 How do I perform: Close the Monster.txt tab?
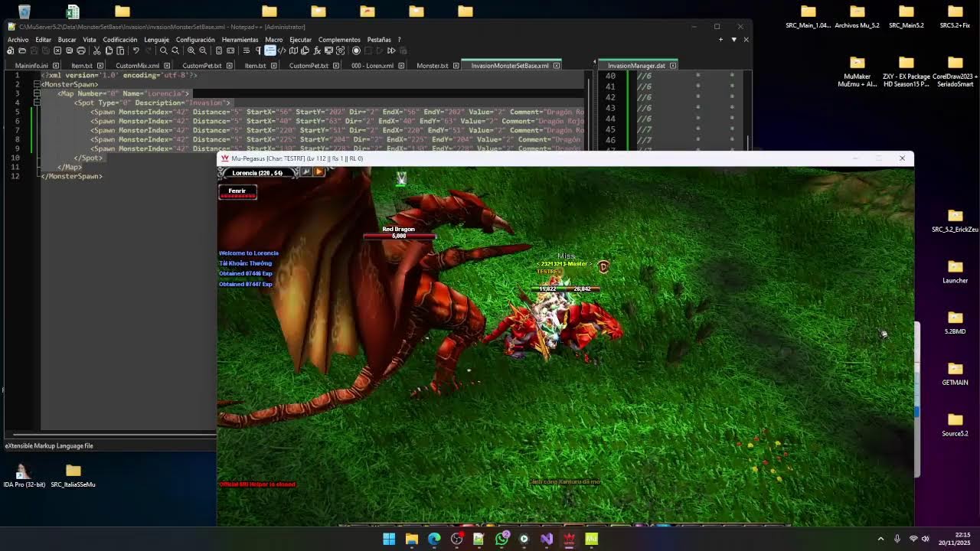coord(456,66)
